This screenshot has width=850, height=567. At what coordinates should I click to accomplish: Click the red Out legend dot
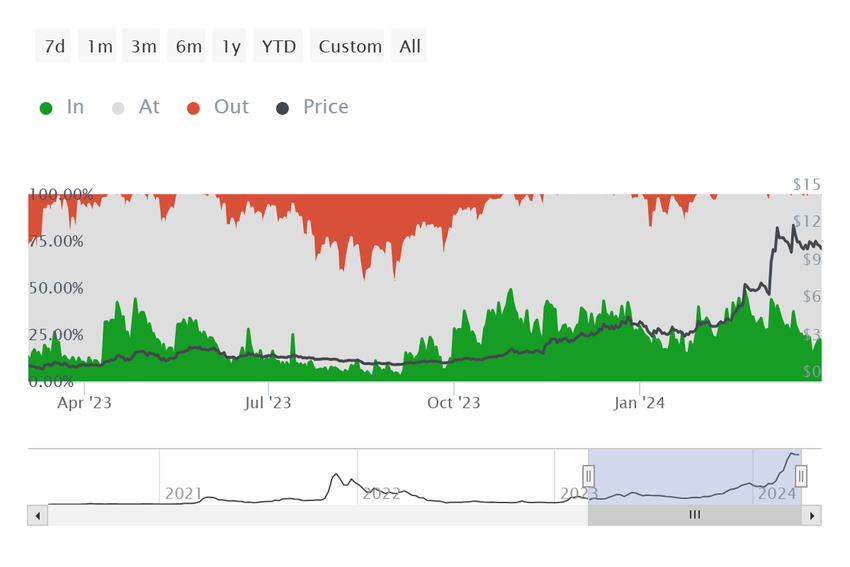[x=193, y=108]
